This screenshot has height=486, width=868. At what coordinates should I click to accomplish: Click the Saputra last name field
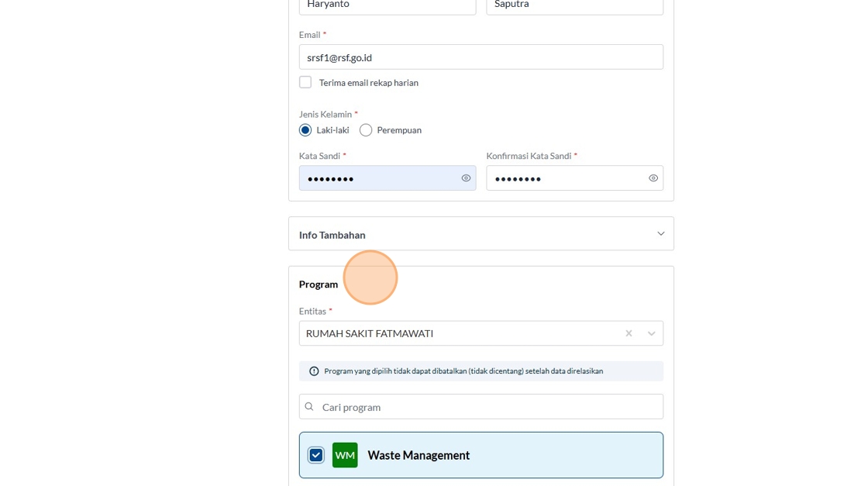[x=574, y=5]
